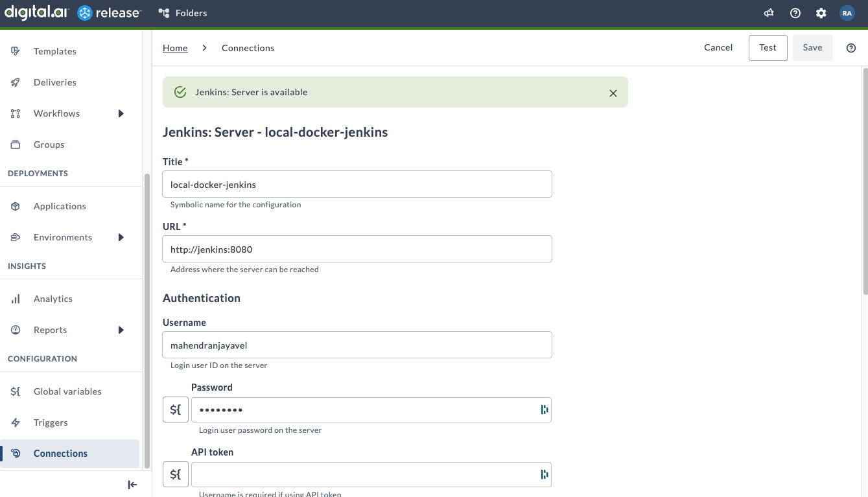The width and height of the screenshot is (868, 497).
Task: Click the Release product logo
Action: 109,13
